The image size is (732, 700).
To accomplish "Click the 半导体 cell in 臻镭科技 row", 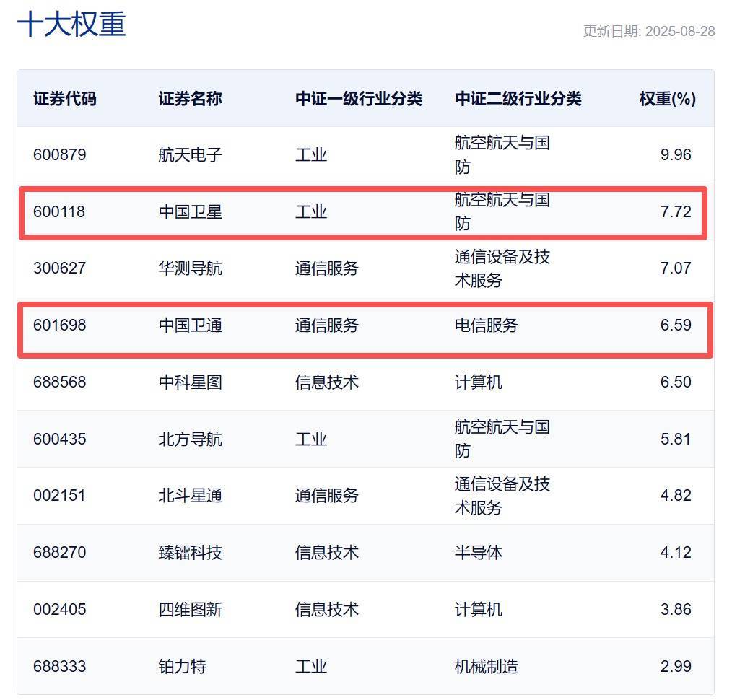I will click(478, 553).
